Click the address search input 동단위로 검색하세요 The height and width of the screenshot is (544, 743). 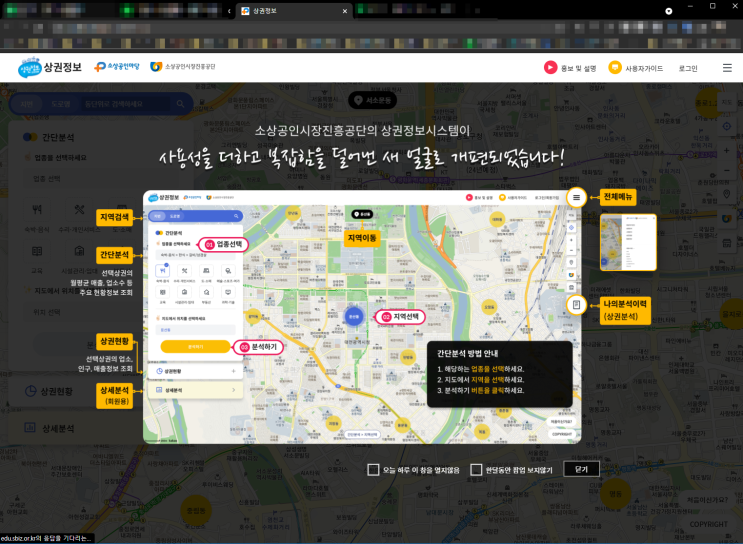click(126, 104)
